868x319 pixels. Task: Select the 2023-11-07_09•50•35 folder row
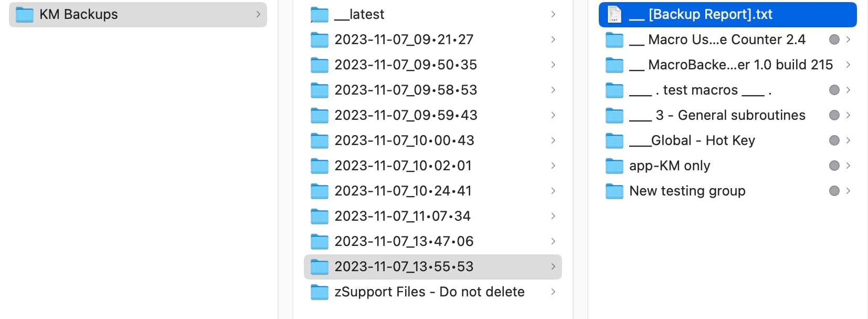click(406, 65)
